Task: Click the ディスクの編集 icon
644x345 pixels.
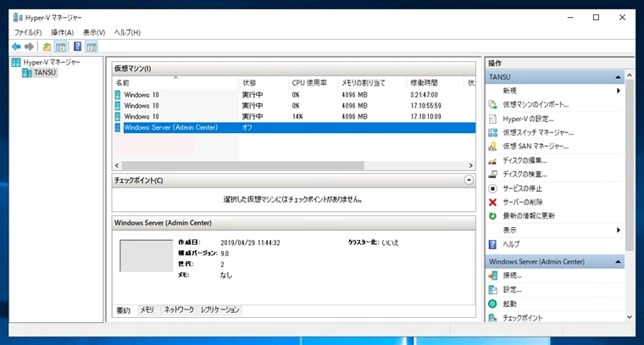Action: click(492, 160)
